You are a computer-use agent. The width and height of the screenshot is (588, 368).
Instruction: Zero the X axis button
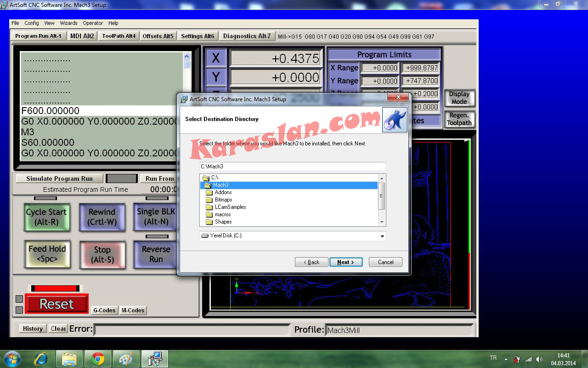[216, 58]
